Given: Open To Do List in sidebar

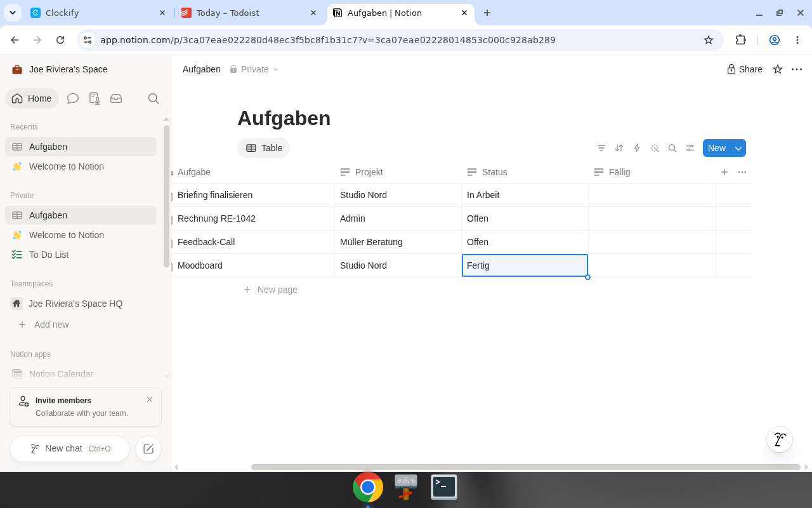Looking at the screenshot, I should point(81,255).
